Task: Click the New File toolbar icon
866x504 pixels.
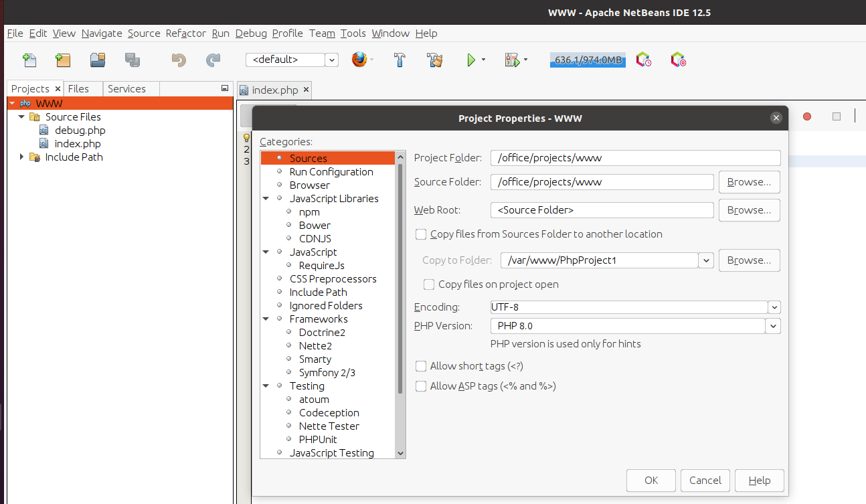Action: click(29, 60)
